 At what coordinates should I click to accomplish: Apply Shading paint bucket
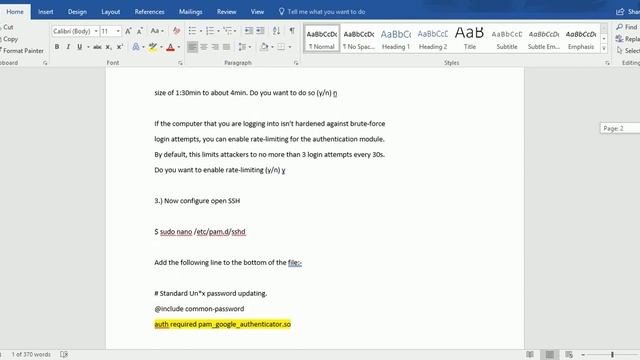pos(264,47)
